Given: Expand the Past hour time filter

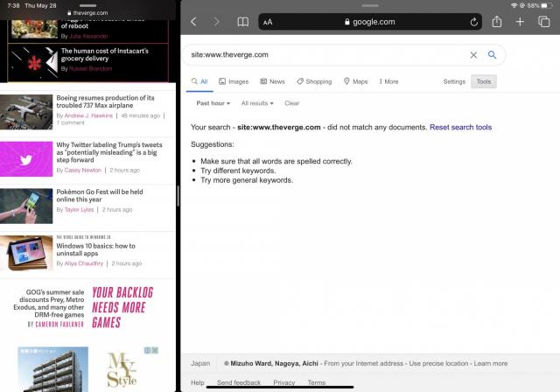Looking at the screenshot, I should (x=213, y=103).
